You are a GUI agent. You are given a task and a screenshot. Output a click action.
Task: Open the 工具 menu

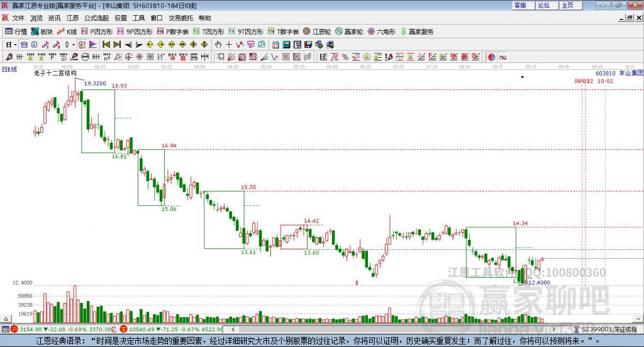[139, 18]
